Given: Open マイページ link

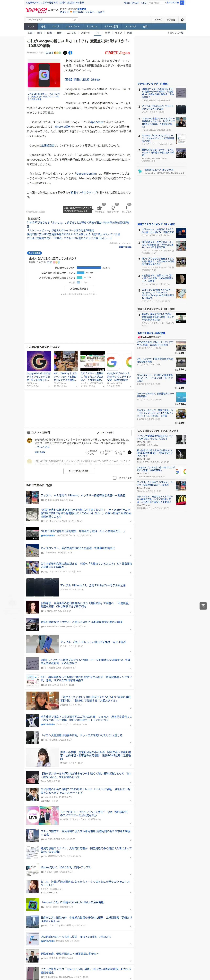Looking at the screenshot, I should coord(157,20).
